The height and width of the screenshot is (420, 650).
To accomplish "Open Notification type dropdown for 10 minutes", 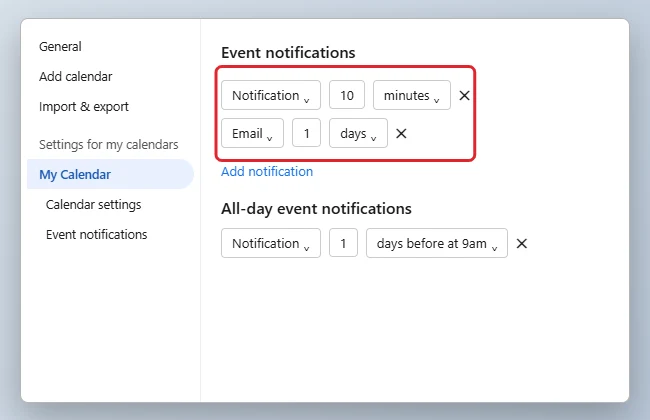I will [x=271, y=95].
